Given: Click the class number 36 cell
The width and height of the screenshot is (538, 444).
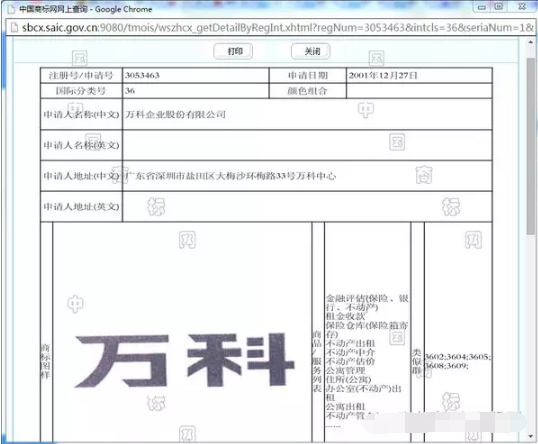Looking at the screenshot, I should (196, 91).
